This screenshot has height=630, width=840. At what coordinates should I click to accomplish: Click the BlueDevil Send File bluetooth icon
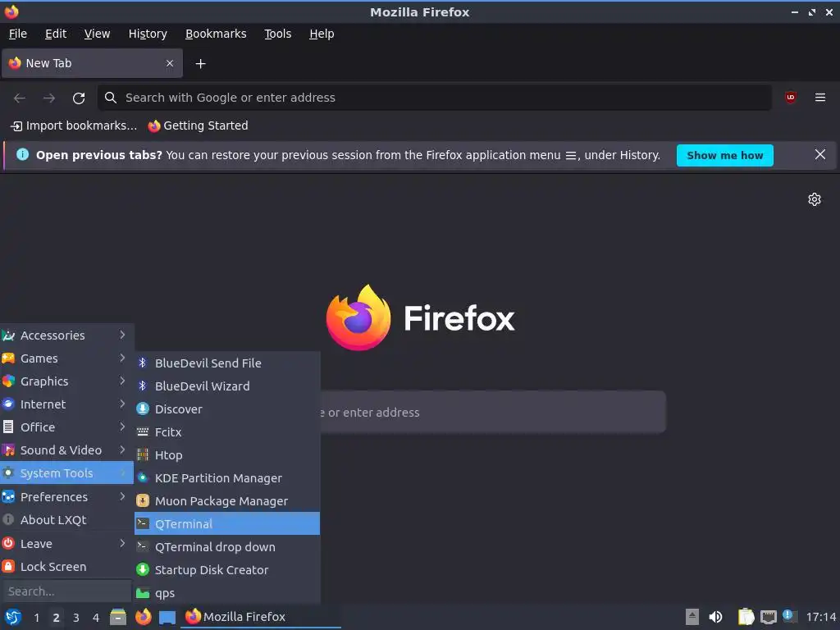tap(142, 363)
